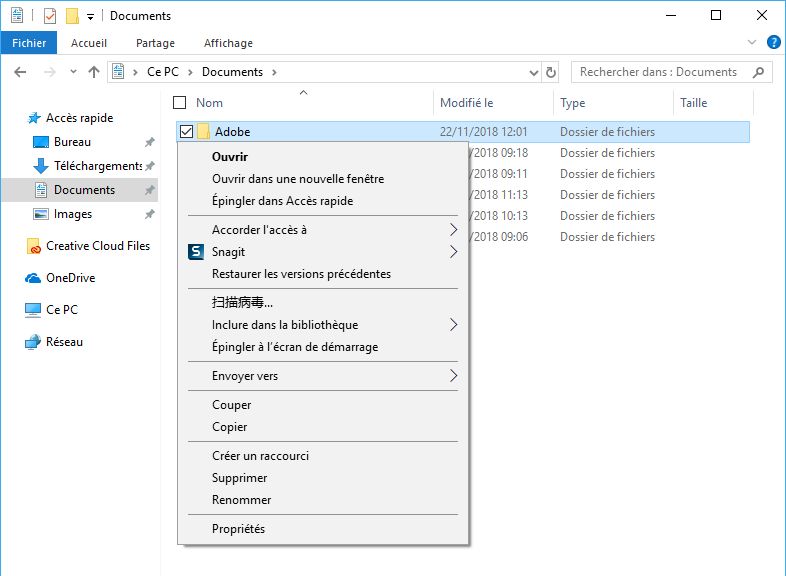The height and width of the screenshot is (576, 786).
Task: Choose Créer un raccourci
Action: (323, 456)
